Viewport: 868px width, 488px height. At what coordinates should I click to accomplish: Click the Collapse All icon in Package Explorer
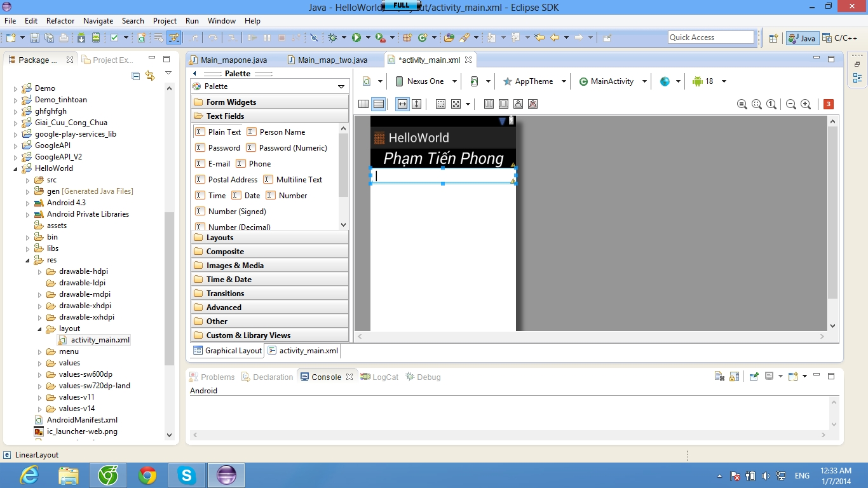click(x=135, y=76)
